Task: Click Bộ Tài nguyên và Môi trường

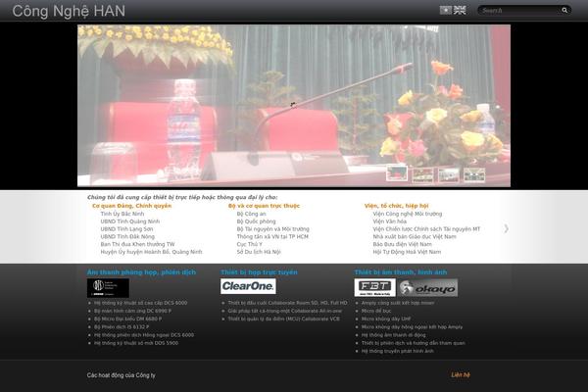Action: point(273,228)
